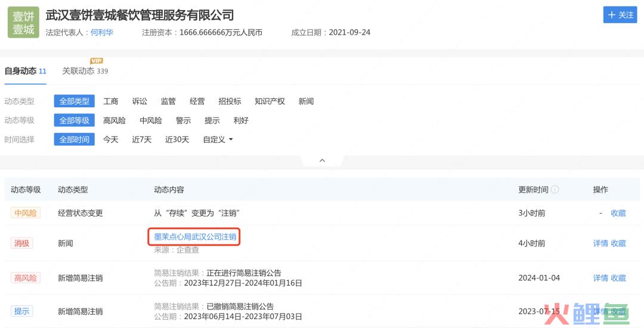Click the 更新时间 column header
The height and width of the screenshot is (328, 644).
coord(533,190)
